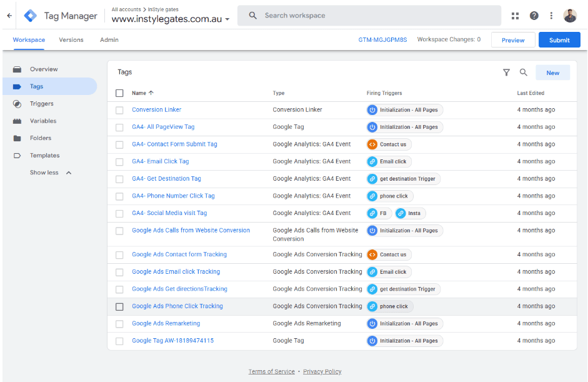Open the Google Ads Contact form Tracking tag
Image resolution: width=588 pixels, height=382 pixels.
click(x=179, y=254)
